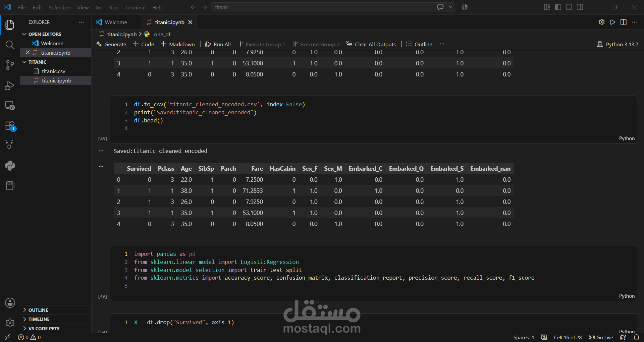Image resolution: width=644 pixels, height=342 pixels.
Task: Open the File menu
Action: [x=22, y=7]
